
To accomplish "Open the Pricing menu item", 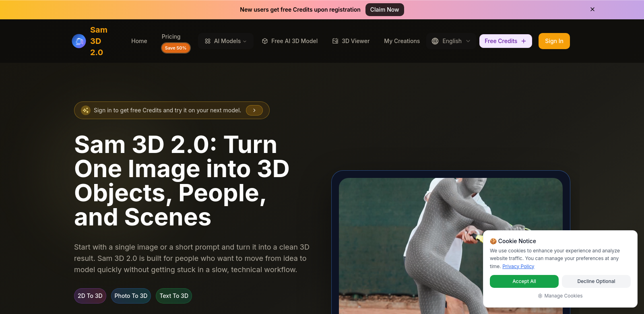I will click(x=171, y=37).
